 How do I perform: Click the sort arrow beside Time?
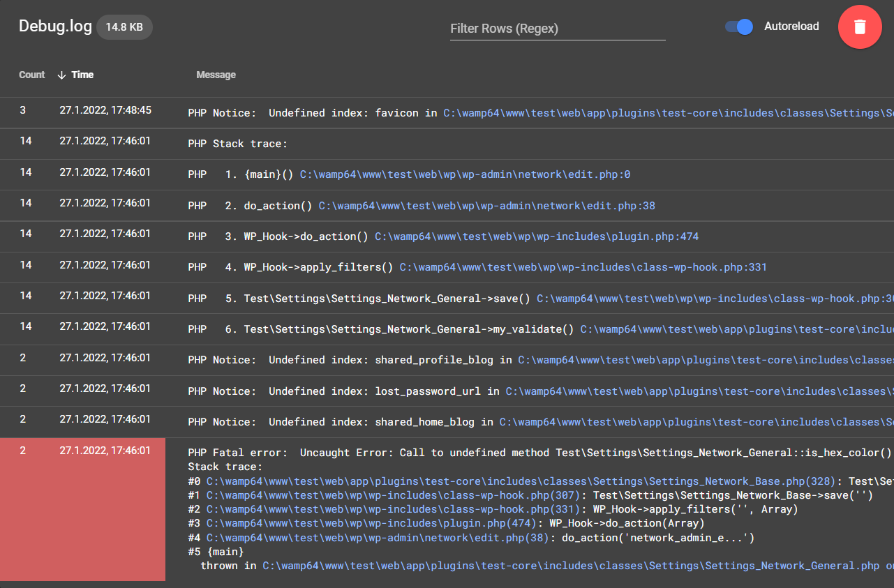tap(61, 75)
